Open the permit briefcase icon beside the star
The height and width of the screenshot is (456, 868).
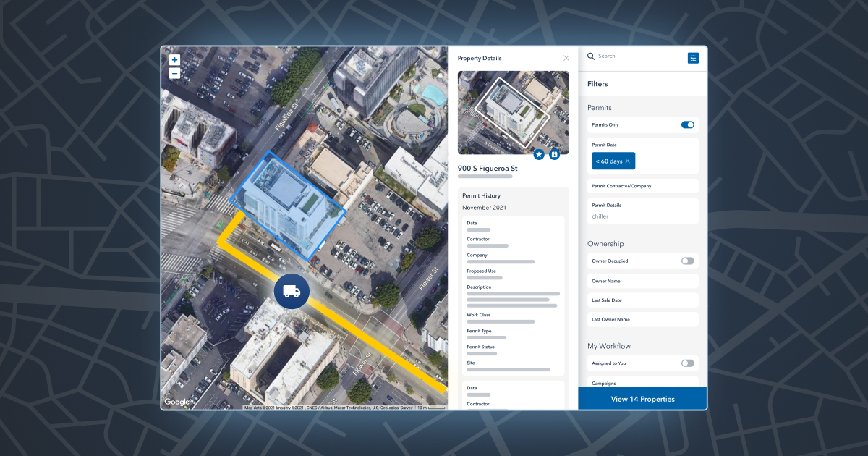555,154
